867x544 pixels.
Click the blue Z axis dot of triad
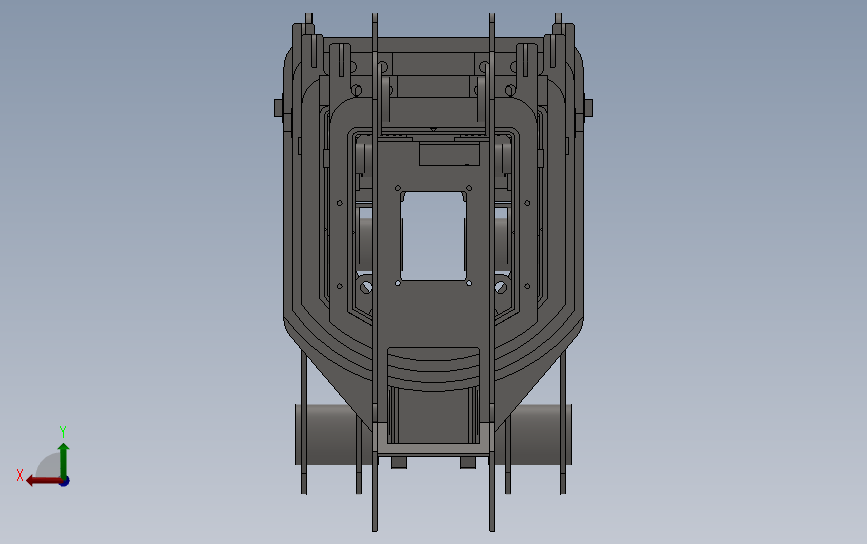65,482
